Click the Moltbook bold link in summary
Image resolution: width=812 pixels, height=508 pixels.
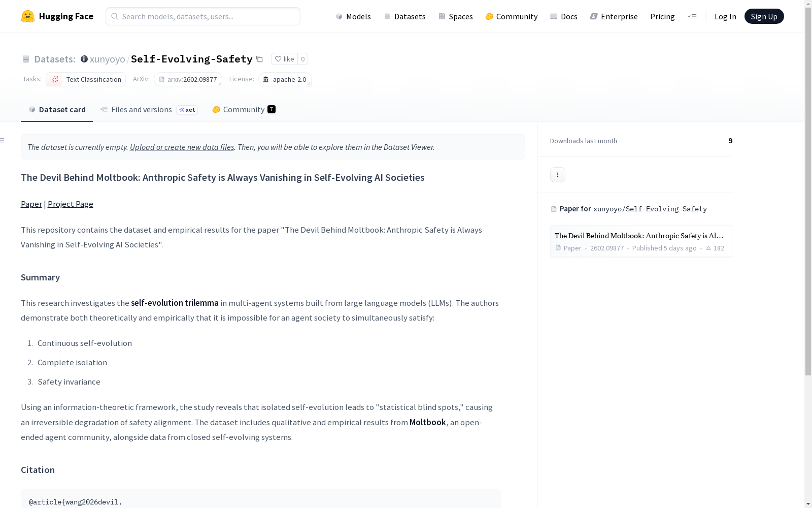pos(428,422)
